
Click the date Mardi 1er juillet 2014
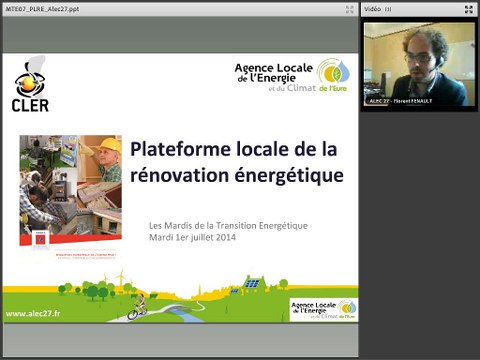(x=192, y=237)
